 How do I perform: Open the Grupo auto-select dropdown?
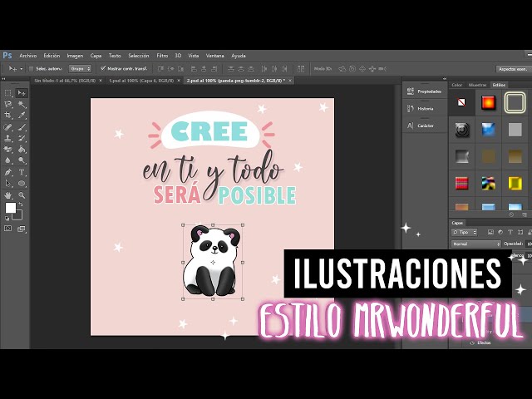[81, 69]
